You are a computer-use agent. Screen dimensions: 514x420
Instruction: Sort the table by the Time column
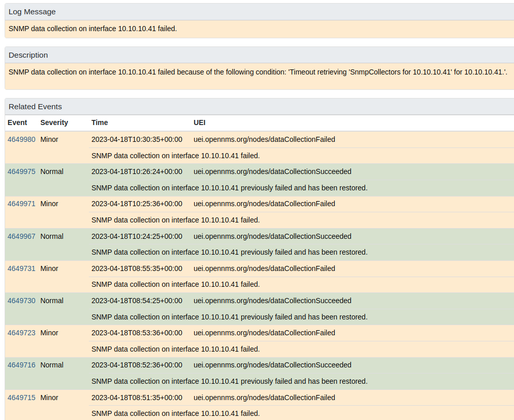pos(99,122)
